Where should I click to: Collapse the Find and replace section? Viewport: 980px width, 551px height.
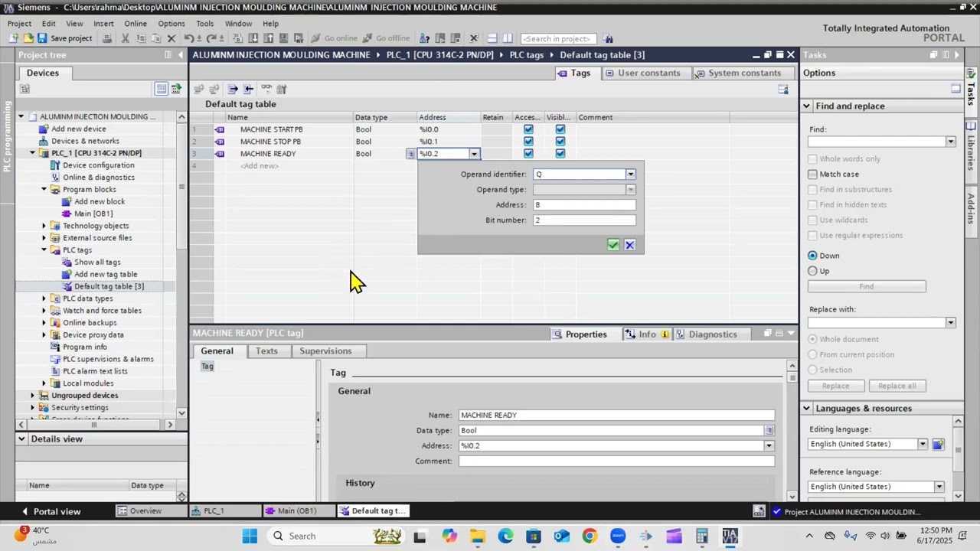coord(806,106)
